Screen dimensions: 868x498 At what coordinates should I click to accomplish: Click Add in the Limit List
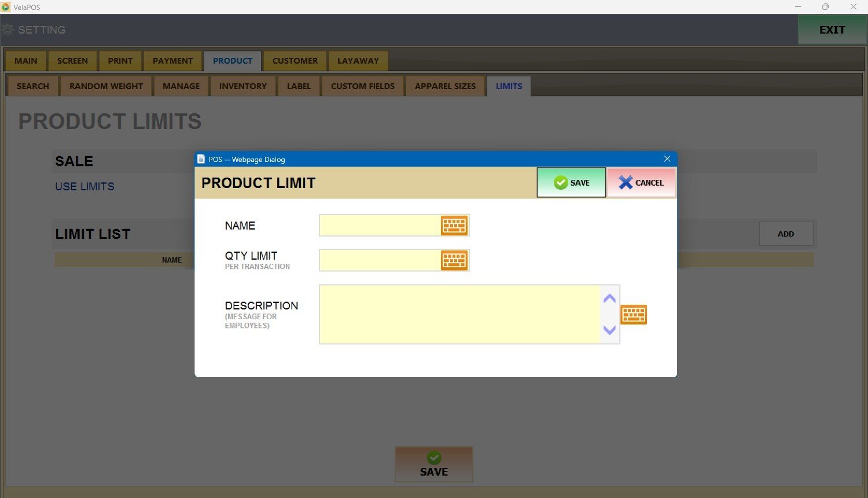coord(785,234)
